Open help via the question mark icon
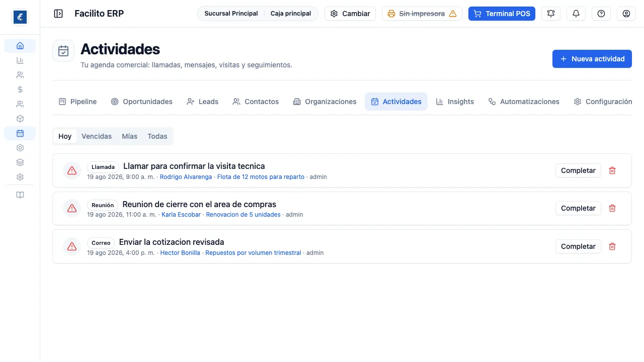The image size is (644, 362). coord(601,14)
